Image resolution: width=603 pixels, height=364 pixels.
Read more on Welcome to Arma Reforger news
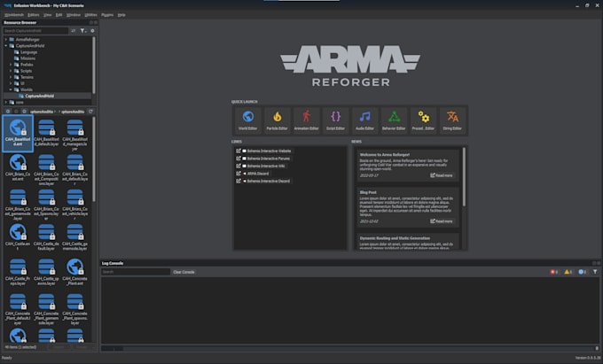(442, 175)
